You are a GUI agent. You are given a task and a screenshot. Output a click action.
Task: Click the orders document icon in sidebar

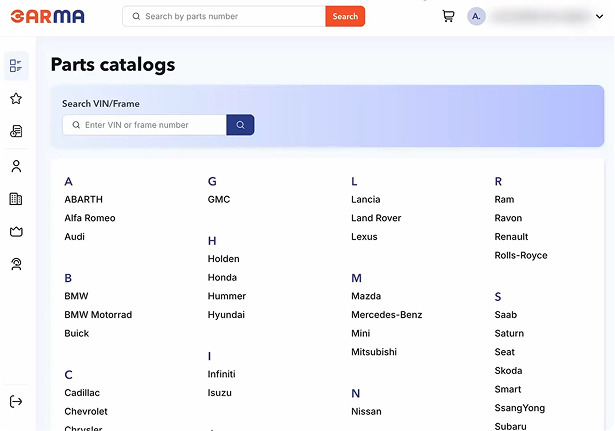point(16,132)
